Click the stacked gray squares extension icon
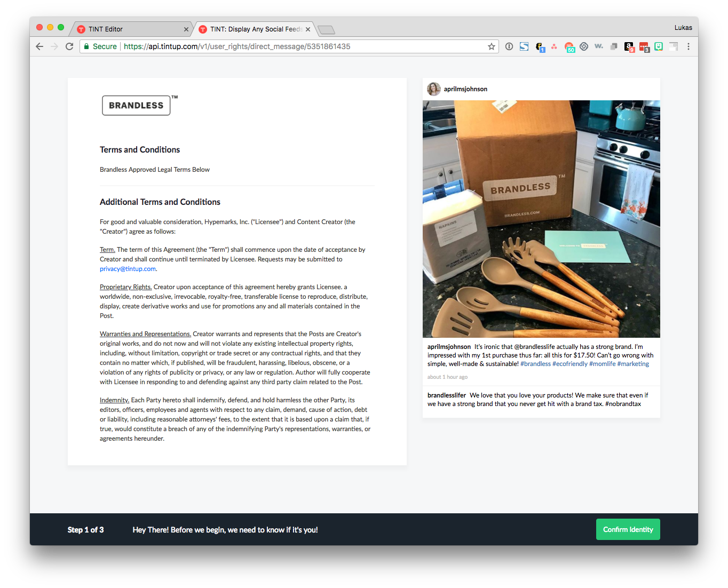The image size is (728, 588). tap(614, 46)
